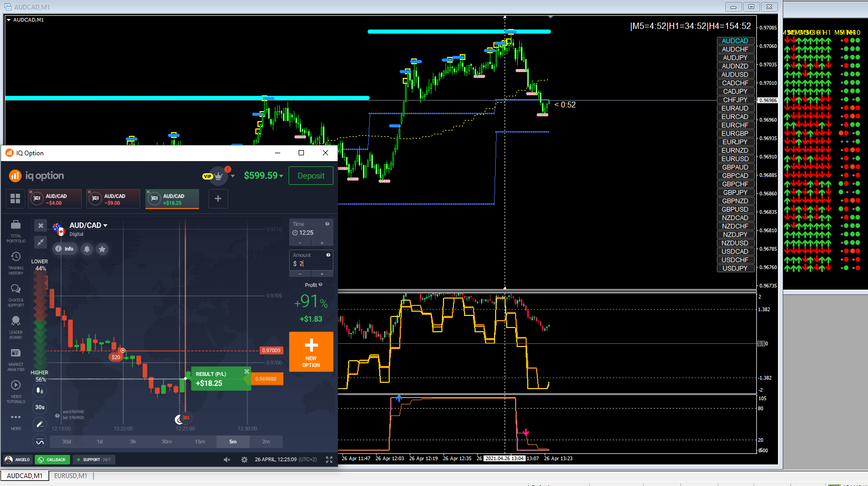Select the 1d chart range
This screenshot has width=868, height=486.
click(x=100, y=442)
